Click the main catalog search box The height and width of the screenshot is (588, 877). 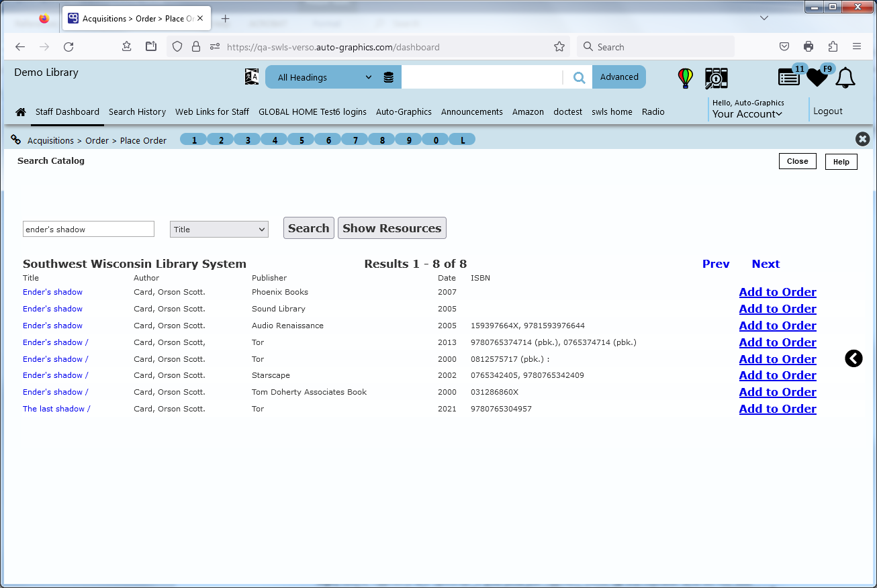481,77
